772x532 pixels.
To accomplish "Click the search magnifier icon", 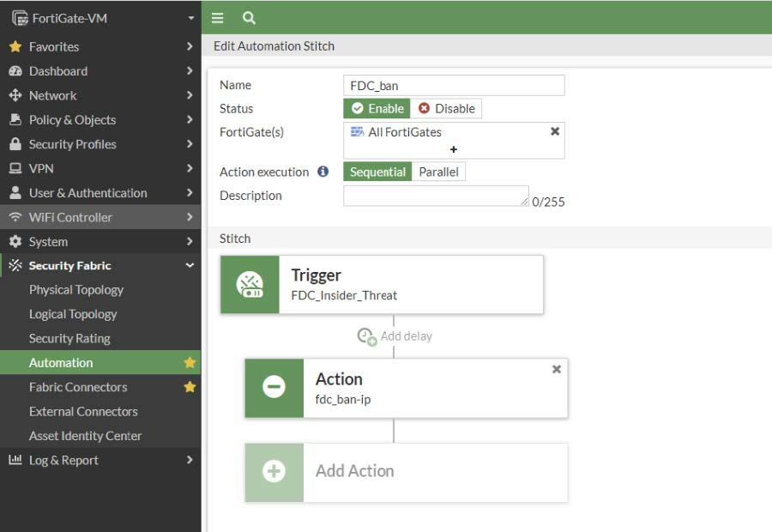I will pos(249,18).
